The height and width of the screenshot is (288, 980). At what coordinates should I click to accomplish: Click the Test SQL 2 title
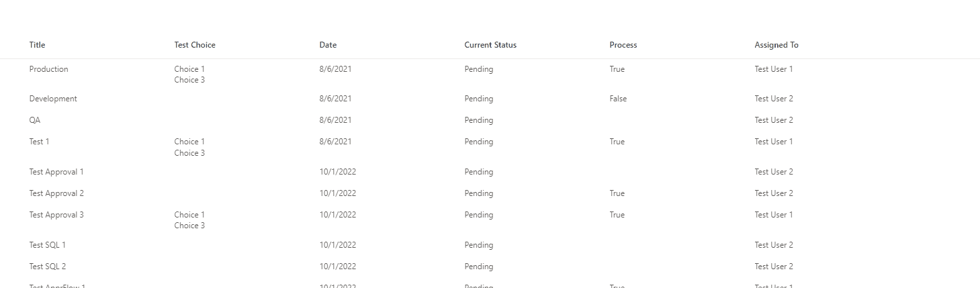pyautogui.click(x=48, y=267)
